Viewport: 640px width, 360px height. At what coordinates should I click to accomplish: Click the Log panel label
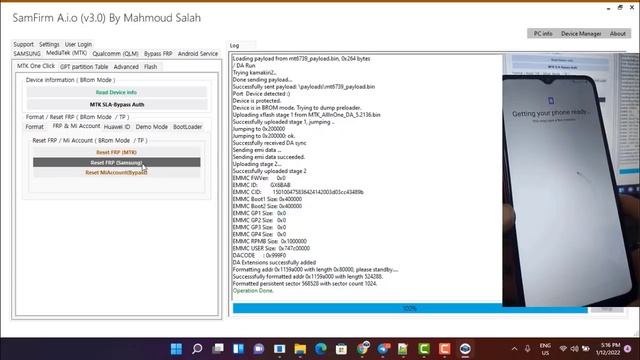(234, 45)
